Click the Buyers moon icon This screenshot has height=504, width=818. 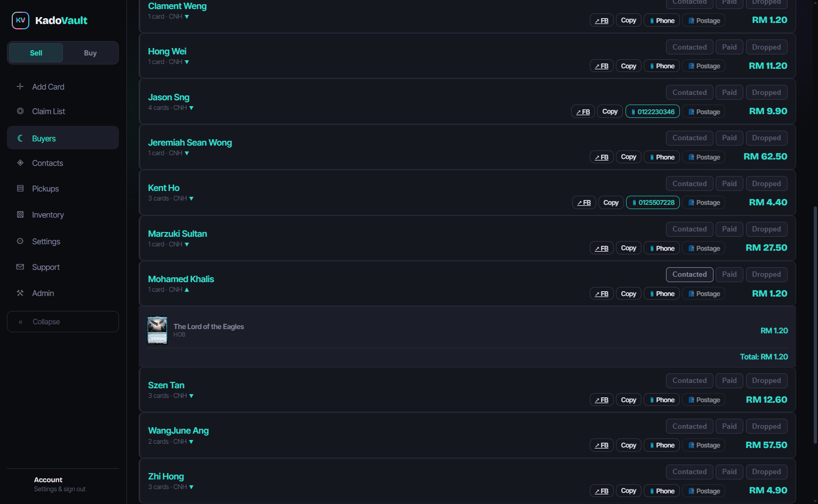coord(20,138)
